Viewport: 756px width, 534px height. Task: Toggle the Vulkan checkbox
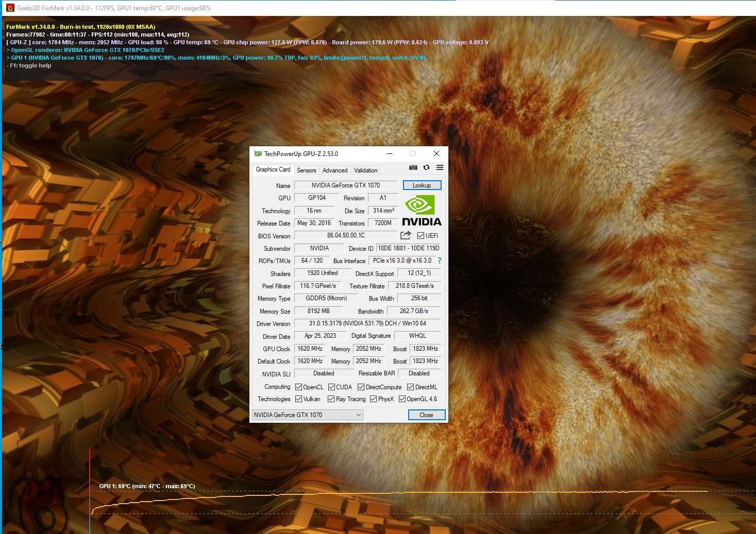[298, 399]
